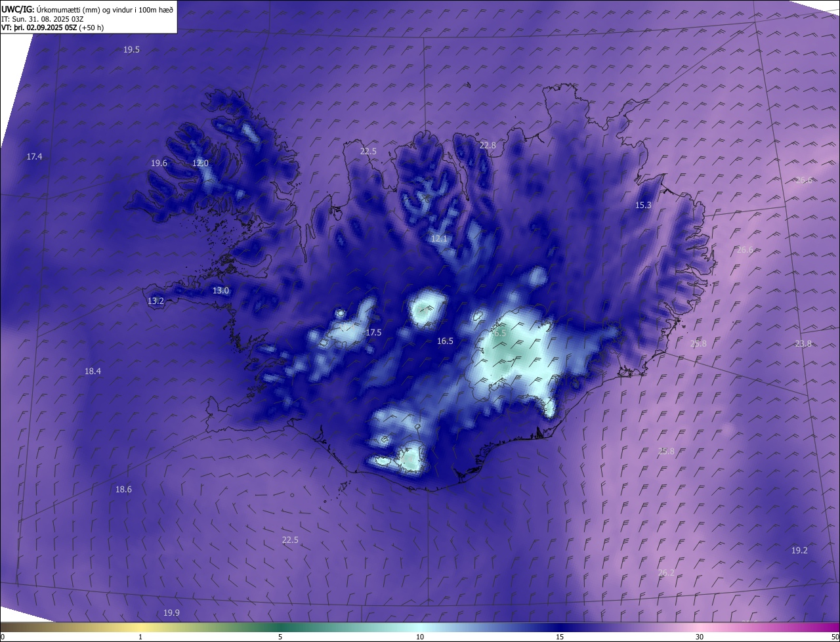Select the 19.9 value label
The image size is (840, 642).
click(x=171, y=613)
